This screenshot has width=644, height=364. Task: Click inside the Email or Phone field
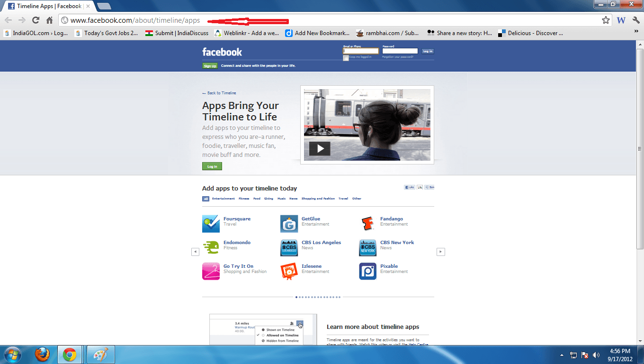point(361,50)
